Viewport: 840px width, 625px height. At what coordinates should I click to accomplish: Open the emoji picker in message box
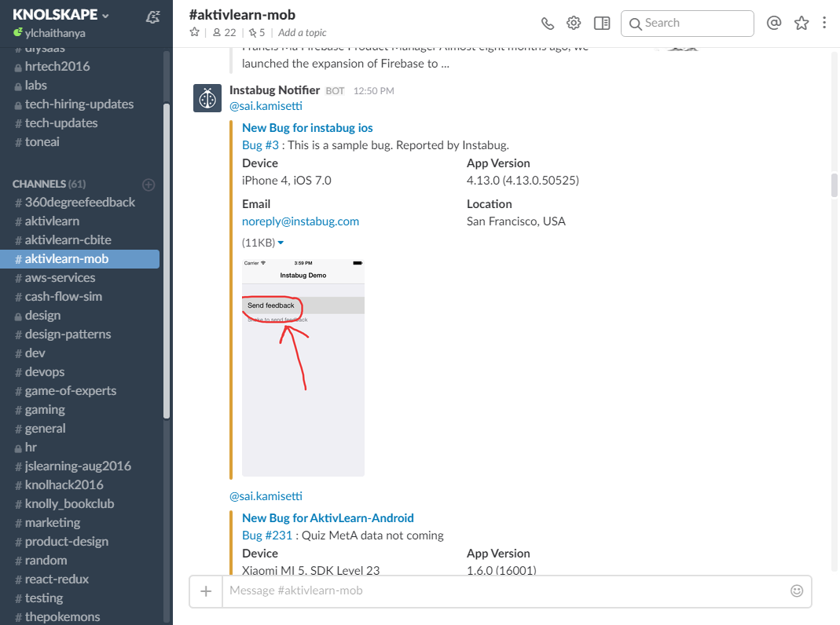coord(797,590)
